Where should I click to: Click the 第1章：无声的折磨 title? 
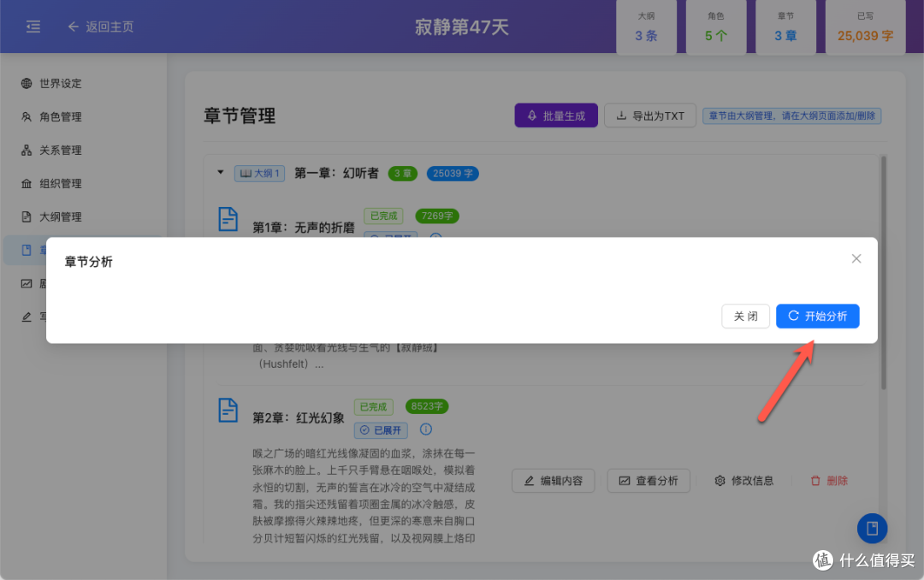coord(304,228)
